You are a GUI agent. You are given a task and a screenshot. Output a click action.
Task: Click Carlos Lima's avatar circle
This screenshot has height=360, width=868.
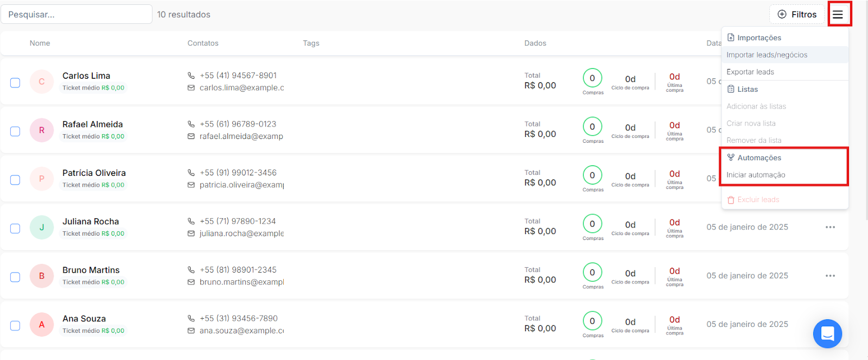42,82
